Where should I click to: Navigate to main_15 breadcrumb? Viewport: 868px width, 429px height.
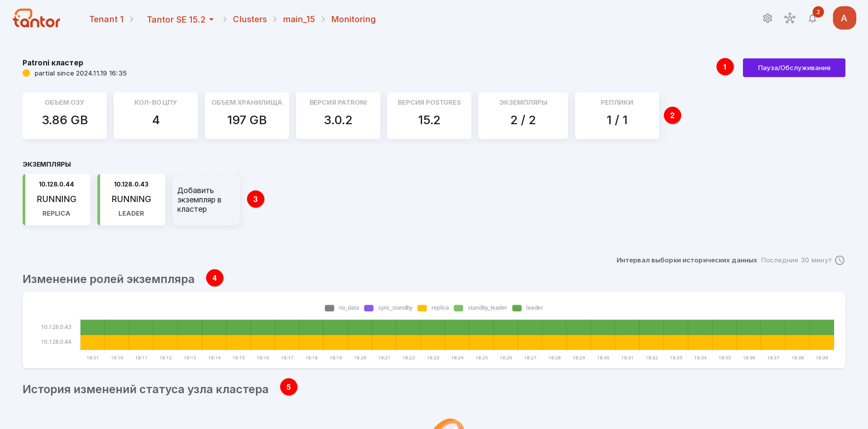pos(299,19)
